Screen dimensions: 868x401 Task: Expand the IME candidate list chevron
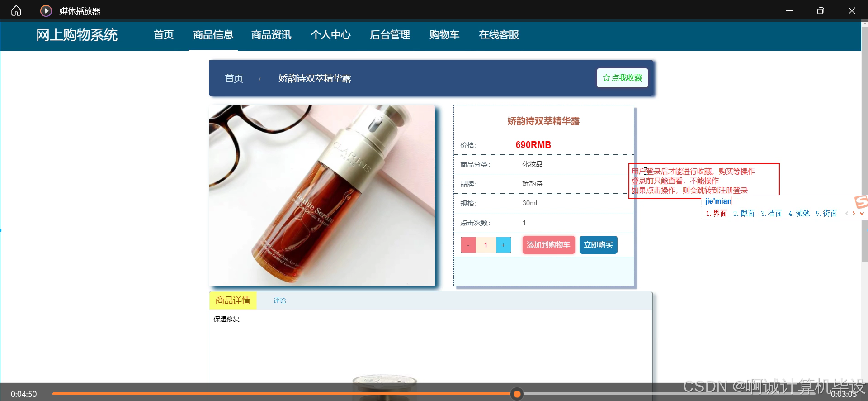(862, 214)
